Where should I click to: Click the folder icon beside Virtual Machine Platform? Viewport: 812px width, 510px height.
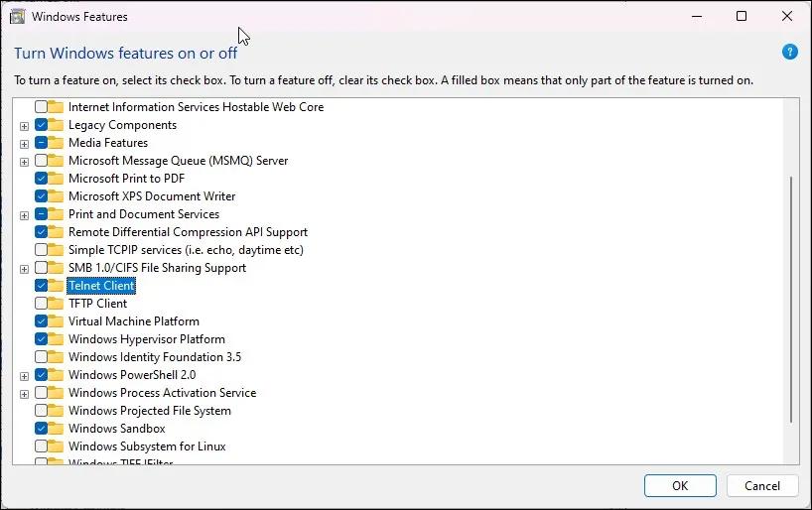[56, 321]
